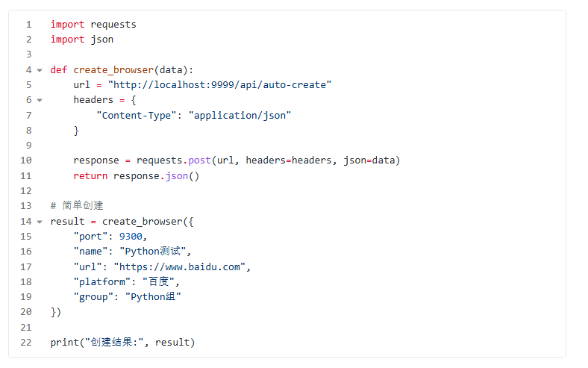Screen dimensions: 588x368
Task: Click the "# 简单创建" comment line
Action: click(x=77, y=206)
